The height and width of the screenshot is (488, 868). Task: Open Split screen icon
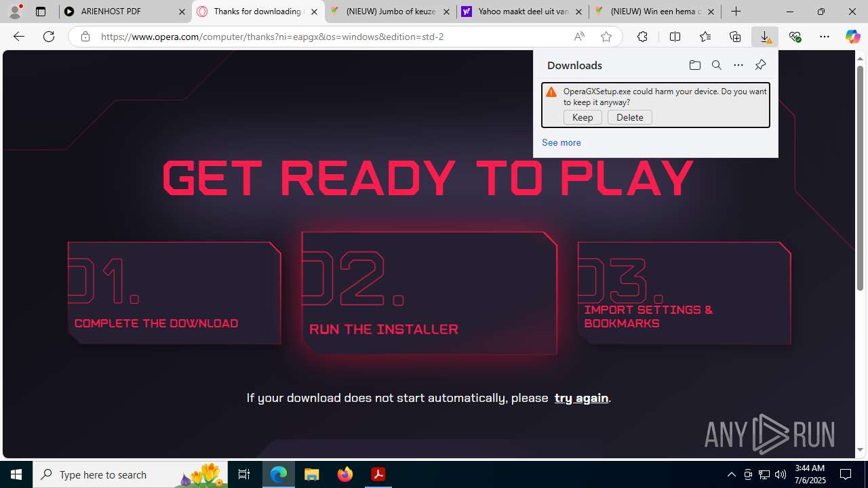675,37
